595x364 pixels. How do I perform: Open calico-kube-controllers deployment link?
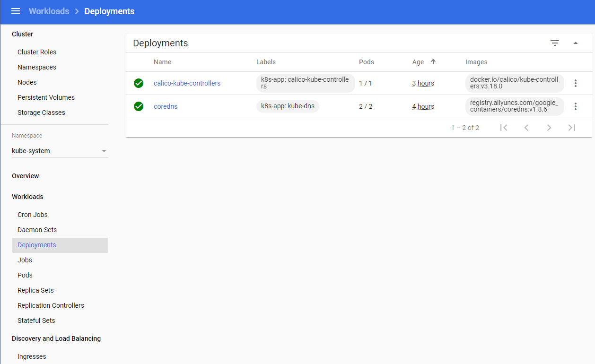187,83
